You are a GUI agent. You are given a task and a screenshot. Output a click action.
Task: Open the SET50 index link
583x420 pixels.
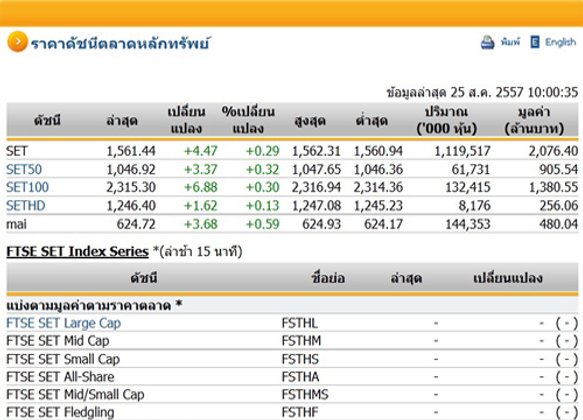[24, 169]
